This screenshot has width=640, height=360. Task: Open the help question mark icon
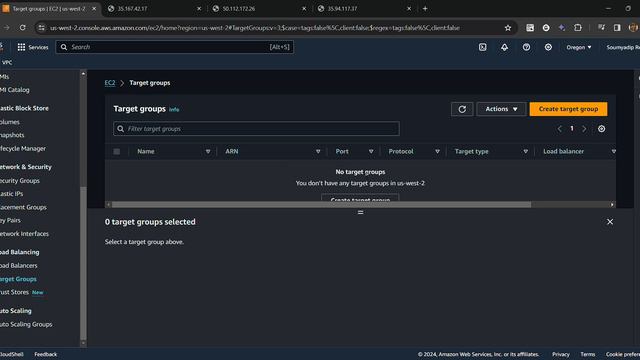[x=527, y=47]
